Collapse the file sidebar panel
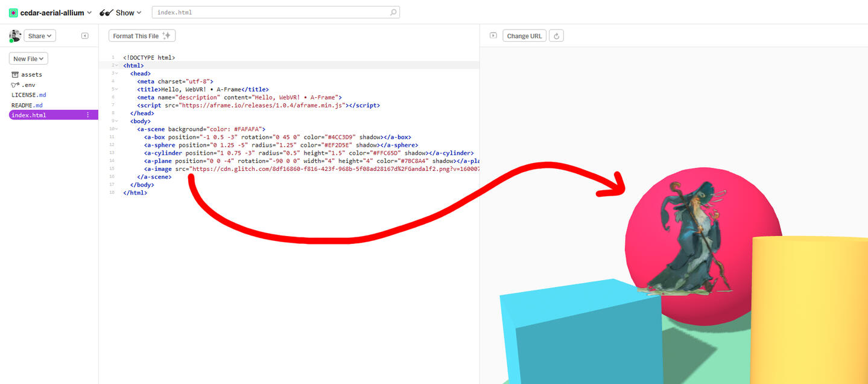Screen dimensions: 868x384 (x=85, y=36)
